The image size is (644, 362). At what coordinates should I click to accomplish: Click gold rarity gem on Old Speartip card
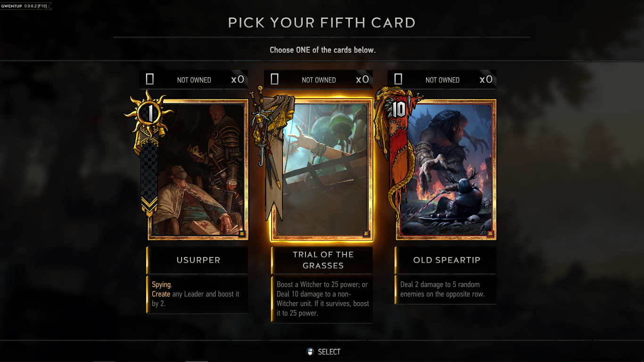click(490, 234)
